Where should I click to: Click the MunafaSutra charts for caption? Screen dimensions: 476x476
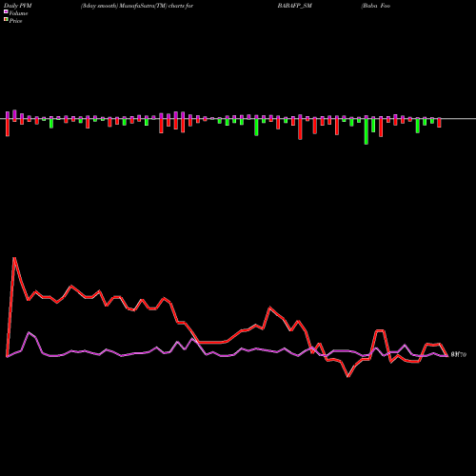[x=137, y=6]
